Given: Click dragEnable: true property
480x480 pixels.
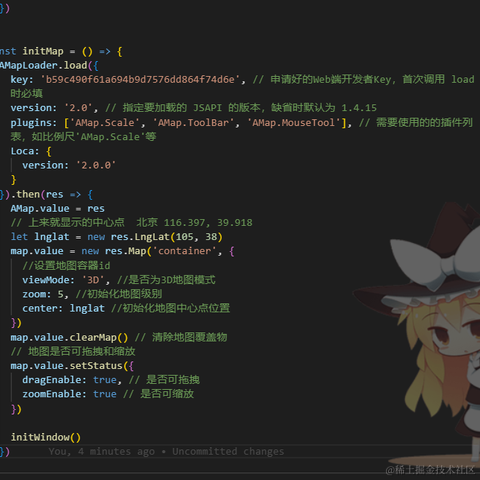Looking at the screenshot, I should (x=69, y=380).
